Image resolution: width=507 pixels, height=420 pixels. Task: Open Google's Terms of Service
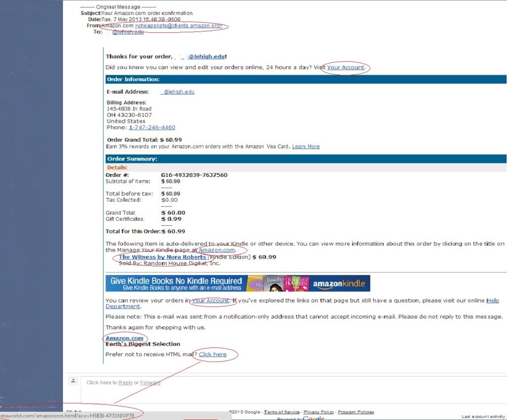[282, 411]
